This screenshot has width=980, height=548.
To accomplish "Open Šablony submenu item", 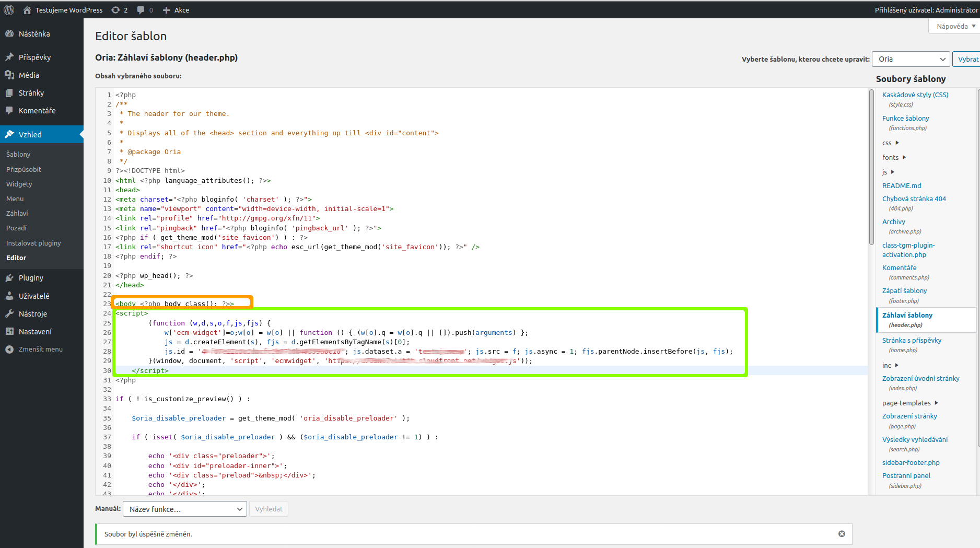I will tap(18, 154).
